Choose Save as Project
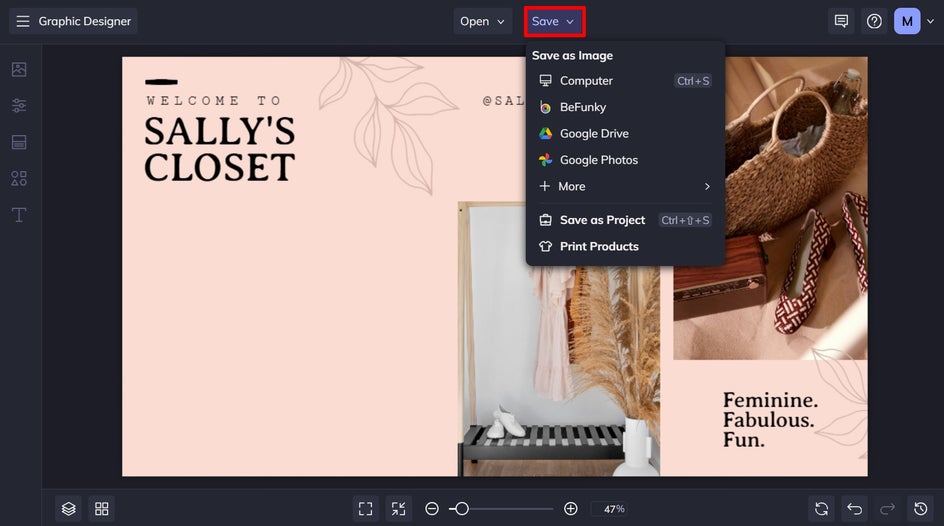This screenshot has height=526, width=944. pos(625,220)
